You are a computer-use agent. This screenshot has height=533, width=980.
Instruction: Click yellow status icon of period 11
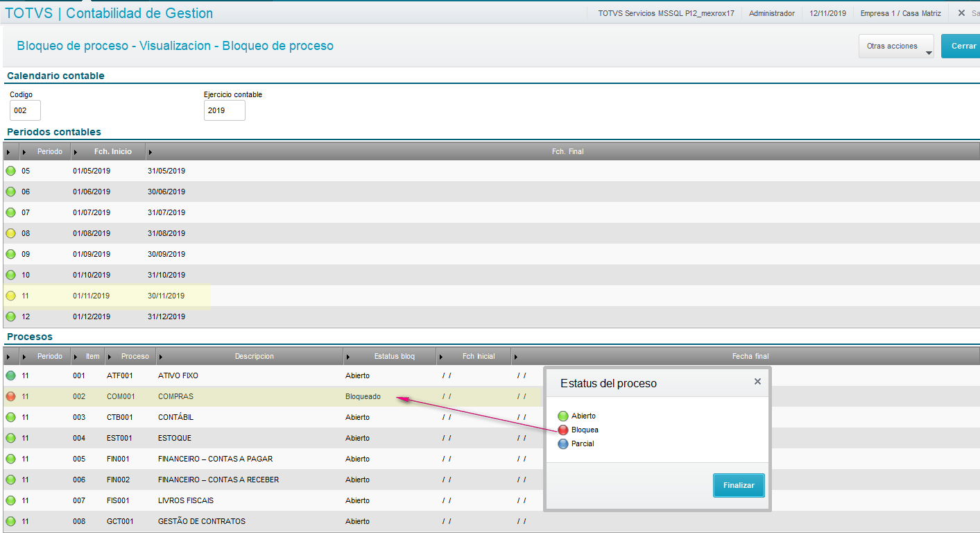point(10,296)
